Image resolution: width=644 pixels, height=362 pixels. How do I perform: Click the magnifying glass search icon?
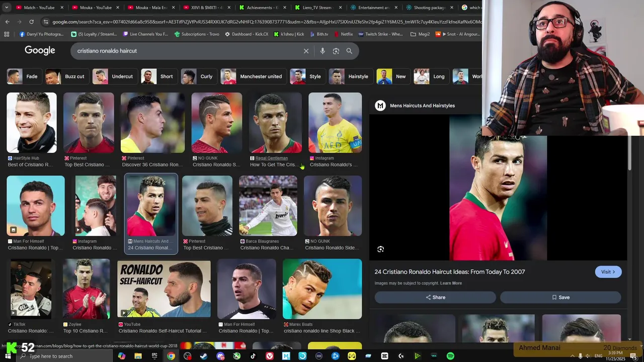click(349, 51)
